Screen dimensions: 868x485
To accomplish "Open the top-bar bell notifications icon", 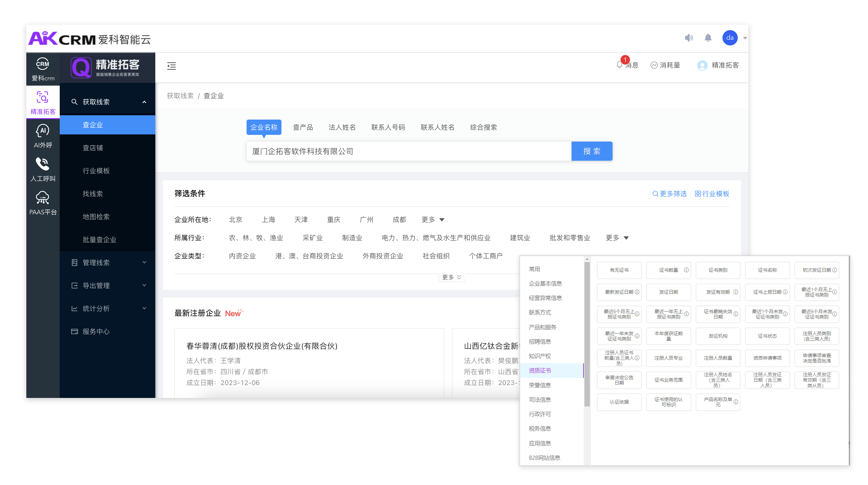I will tap(708, 38).
